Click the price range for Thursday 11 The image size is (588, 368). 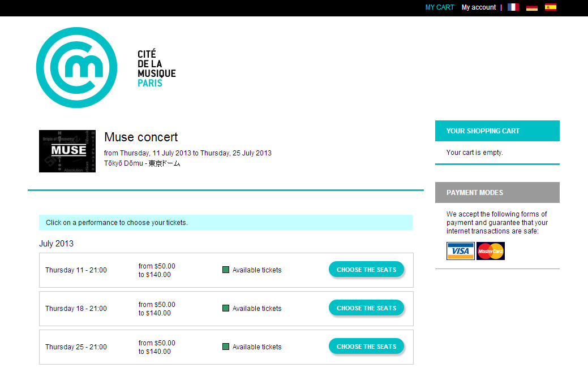point(157,270)
